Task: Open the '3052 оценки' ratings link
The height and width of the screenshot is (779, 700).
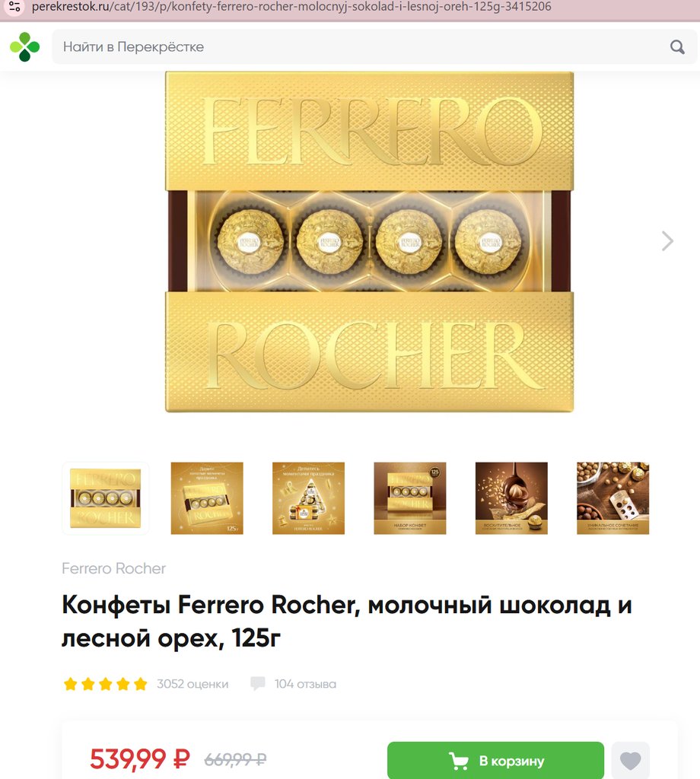Action: tap(192, 684)
